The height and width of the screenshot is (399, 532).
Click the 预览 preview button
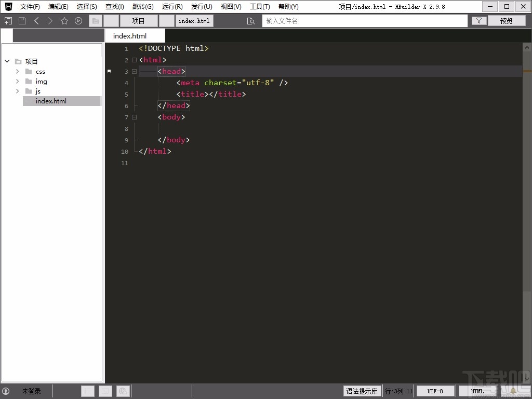[506, 21]
